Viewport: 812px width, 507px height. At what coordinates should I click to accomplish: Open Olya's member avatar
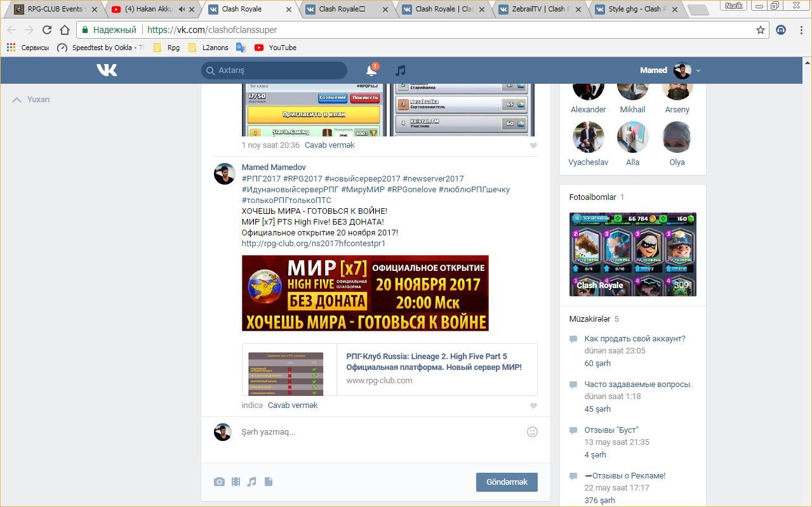coord(677,137)
